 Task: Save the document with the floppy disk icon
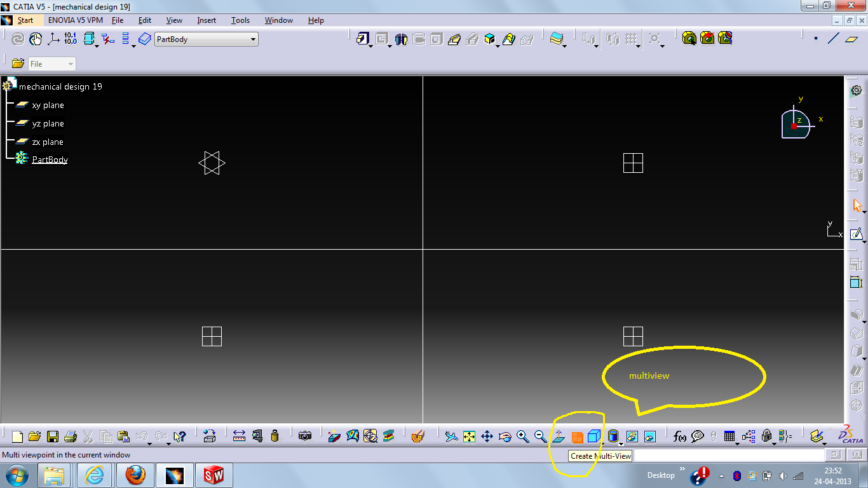[52, 437]
